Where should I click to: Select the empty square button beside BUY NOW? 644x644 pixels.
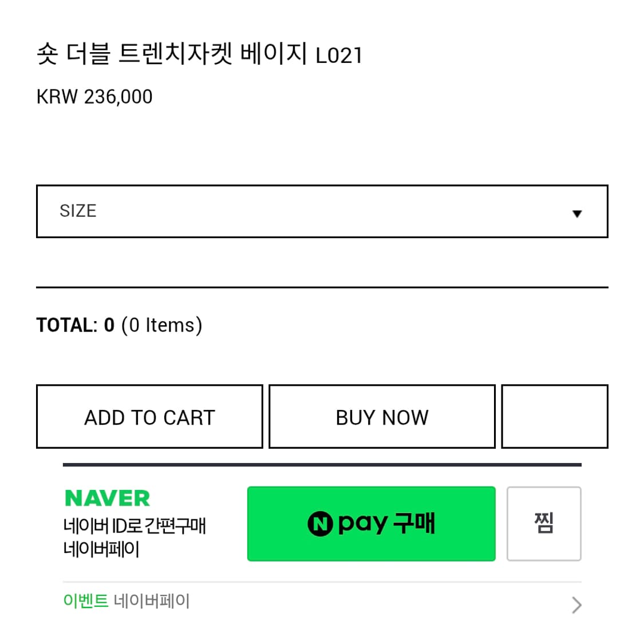[554, 416]
